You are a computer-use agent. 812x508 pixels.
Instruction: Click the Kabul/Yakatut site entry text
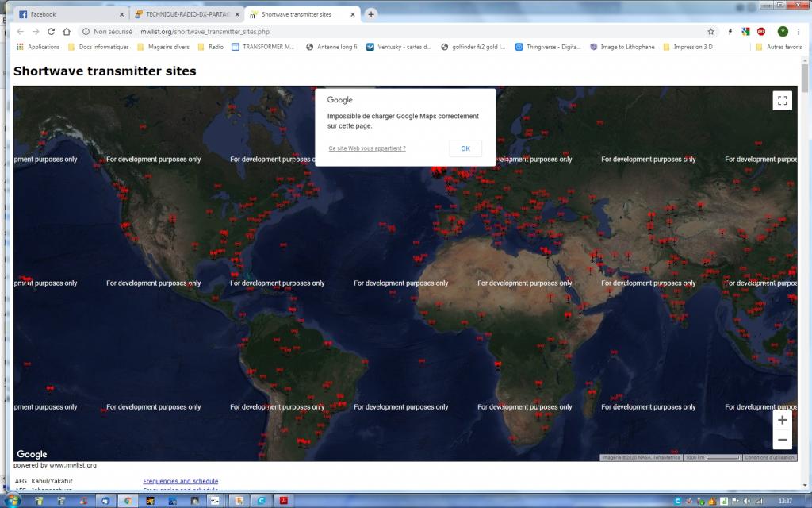(52, 481)
